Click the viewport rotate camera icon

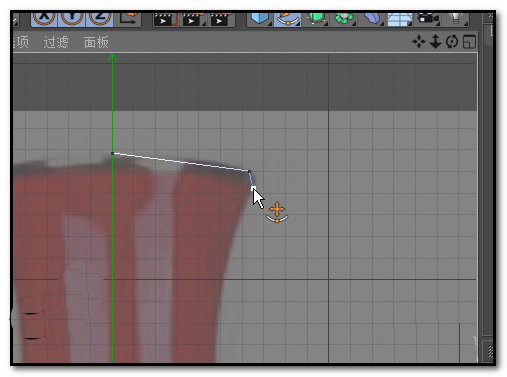click(452, 42)
